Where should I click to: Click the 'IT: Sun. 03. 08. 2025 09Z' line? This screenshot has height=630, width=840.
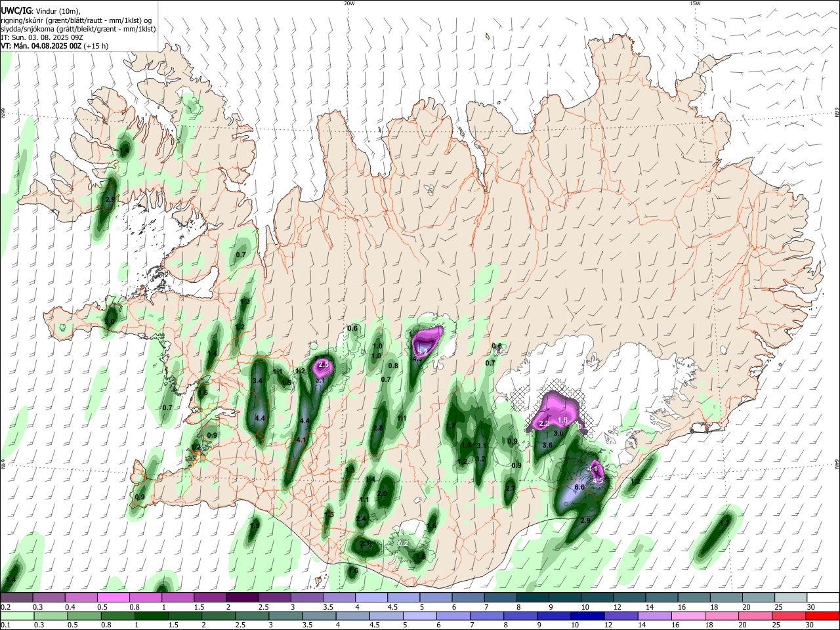click(x=43, y=37)
